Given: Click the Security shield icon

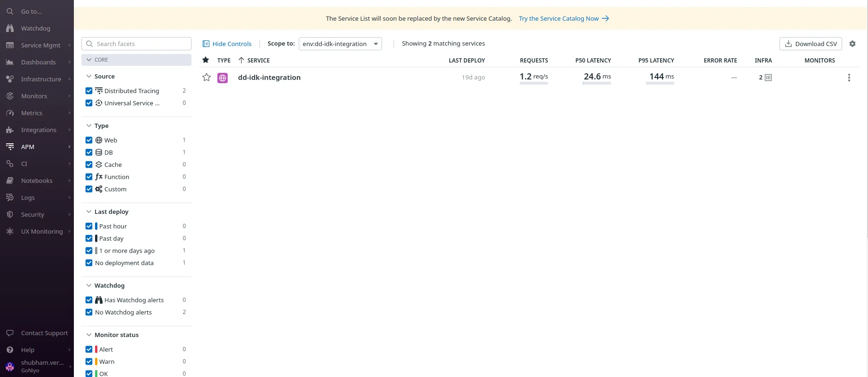Looking at the screenshot, I should click(x=10, y=214).
